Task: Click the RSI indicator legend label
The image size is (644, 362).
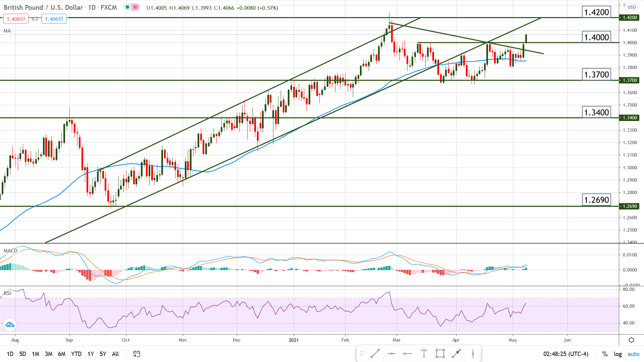Action: [x=7, y=293]
